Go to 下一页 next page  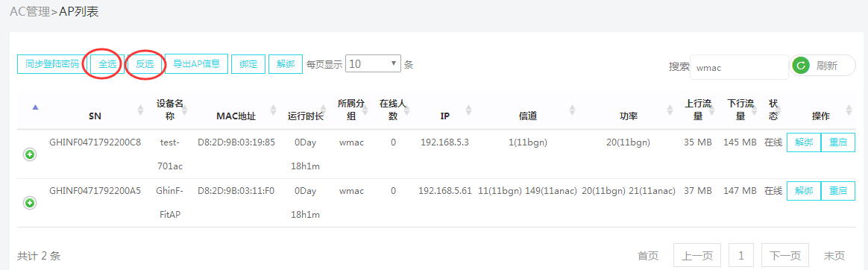785,256
